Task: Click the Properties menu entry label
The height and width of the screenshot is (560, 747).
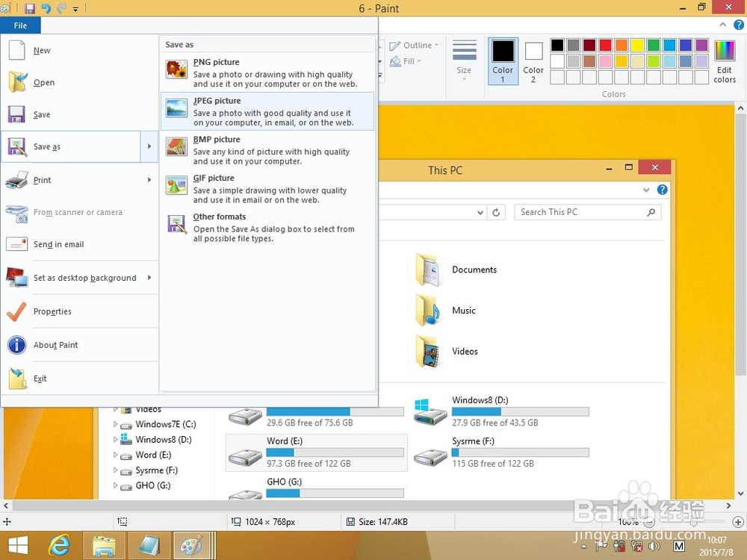Action: tap(52, 311)
